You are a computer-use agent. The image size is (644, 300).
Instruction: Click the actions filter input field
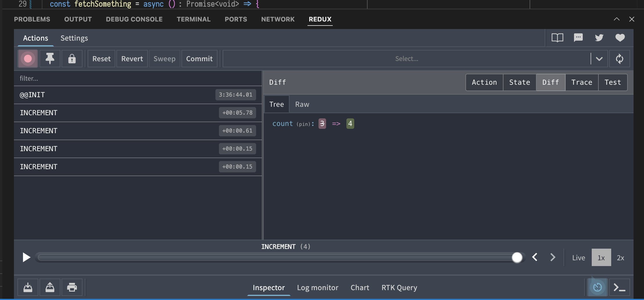pos(138,78)
